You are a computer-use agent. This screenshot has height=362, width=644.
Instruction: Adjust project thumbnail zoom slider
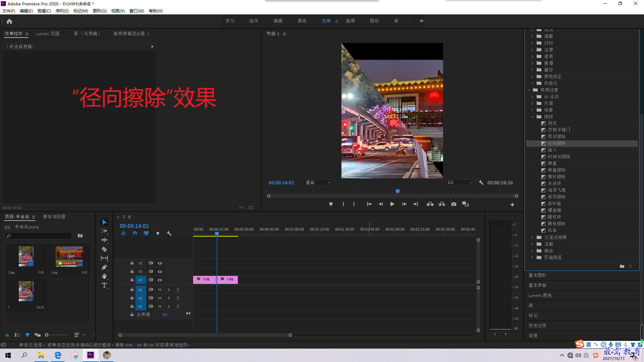[47, 335]
